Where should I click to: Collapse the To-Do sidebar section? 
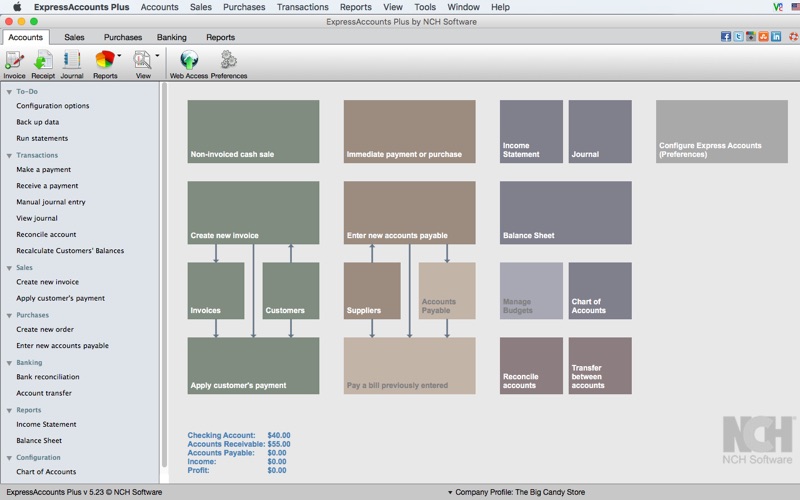9,91
